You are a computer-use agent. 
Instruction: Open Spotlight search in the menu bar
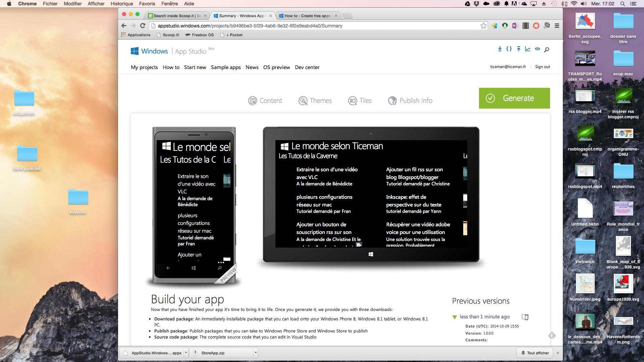(x=623, y=4)
